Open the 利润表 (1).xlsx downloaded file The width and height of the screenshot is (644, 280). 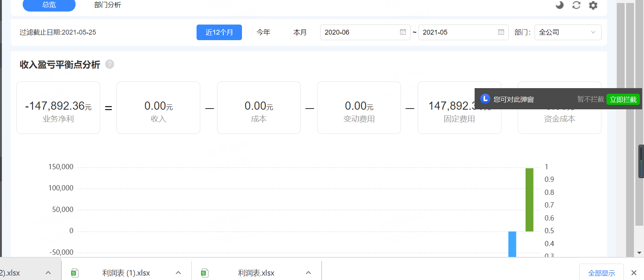[126, 273]
